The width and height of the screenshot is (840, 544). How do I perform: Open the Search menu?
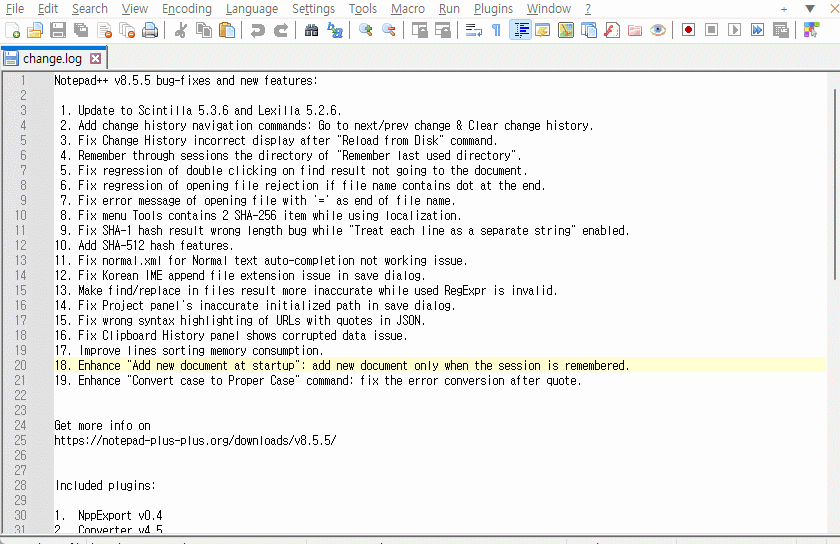pos(89,9)
